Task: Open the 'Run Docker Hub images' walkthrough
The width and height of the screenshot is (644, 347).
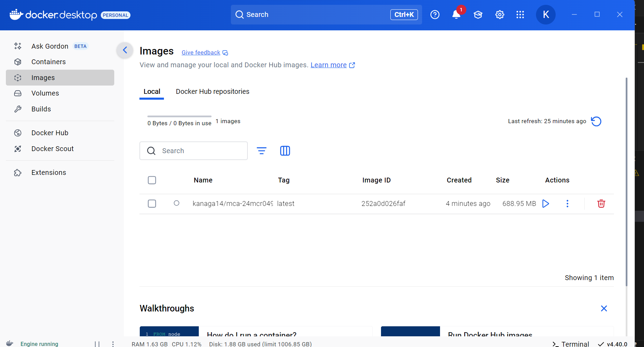Action: (497, 331)
